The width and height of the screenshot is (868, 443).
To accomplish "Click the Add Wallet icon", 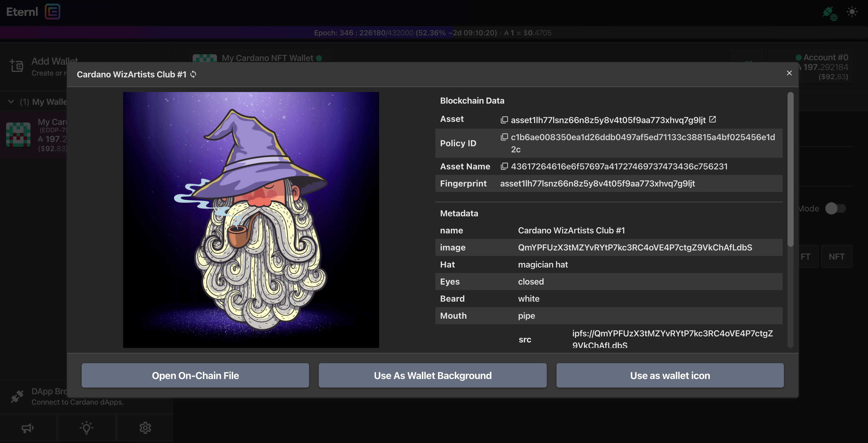I will [16, 66].
